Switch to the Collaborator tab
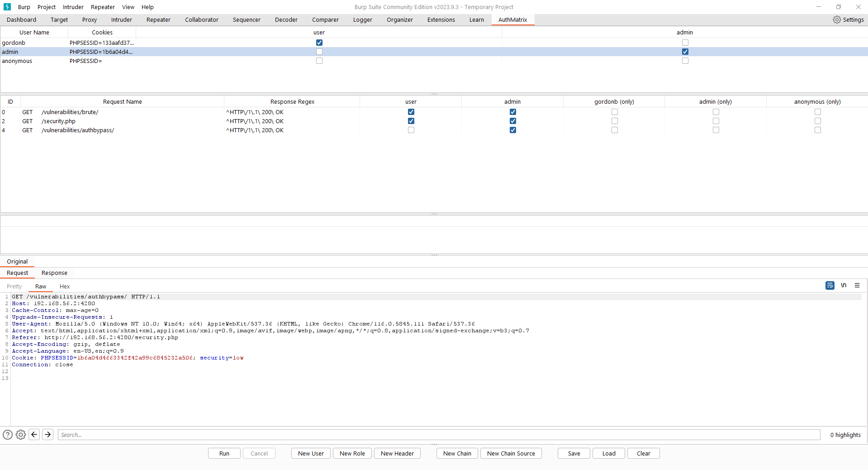 pos(202,19)
